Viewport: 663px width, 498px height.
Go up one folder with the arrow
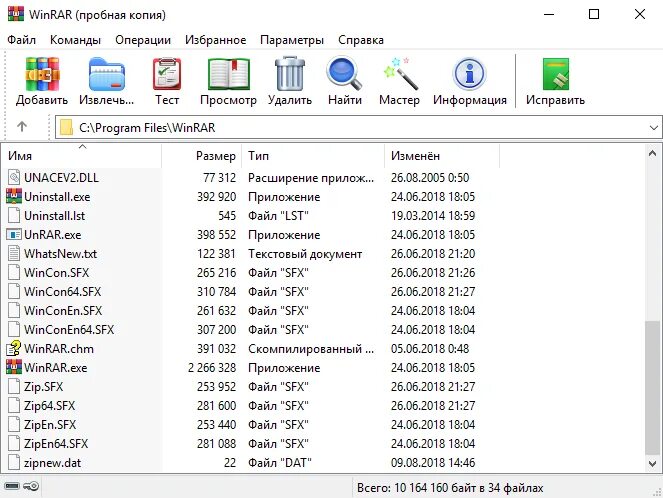[22, 126]
